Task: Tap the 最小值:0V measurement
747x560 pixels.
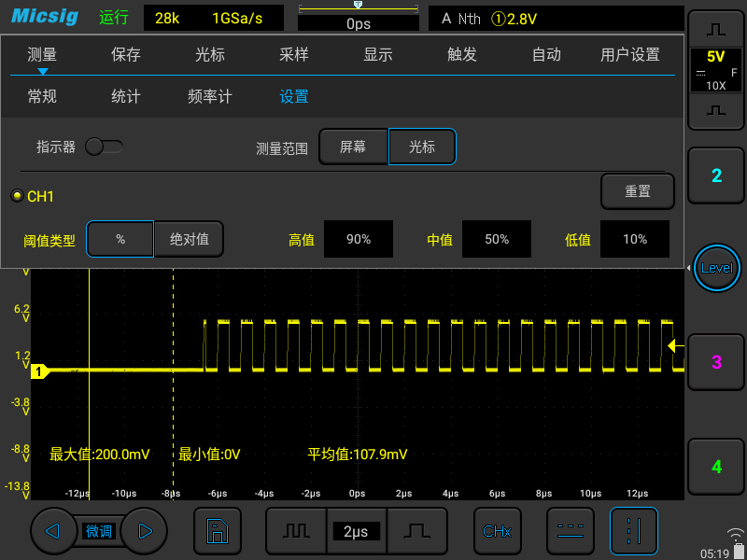Action: (x=209, y=455)
